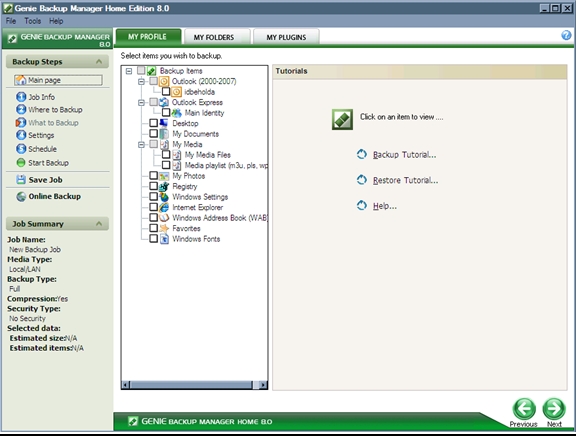Click the idbeholda profile icon
578x438 pixels.
coord(177,92)
